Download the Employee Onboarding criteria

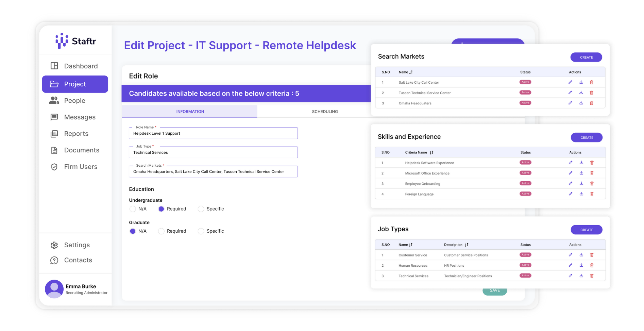581,183
